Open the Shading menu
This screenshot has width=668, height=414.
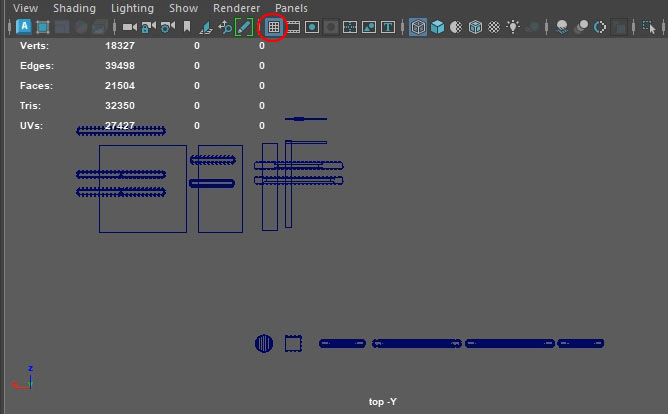click(74, 8)
